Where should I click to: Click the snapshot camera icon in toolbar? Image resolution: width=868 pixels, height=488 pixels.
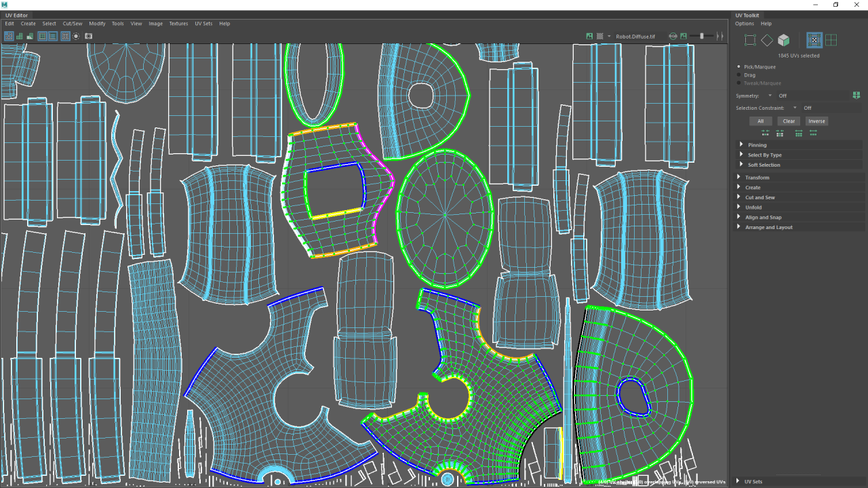click(x=88, y=36)
